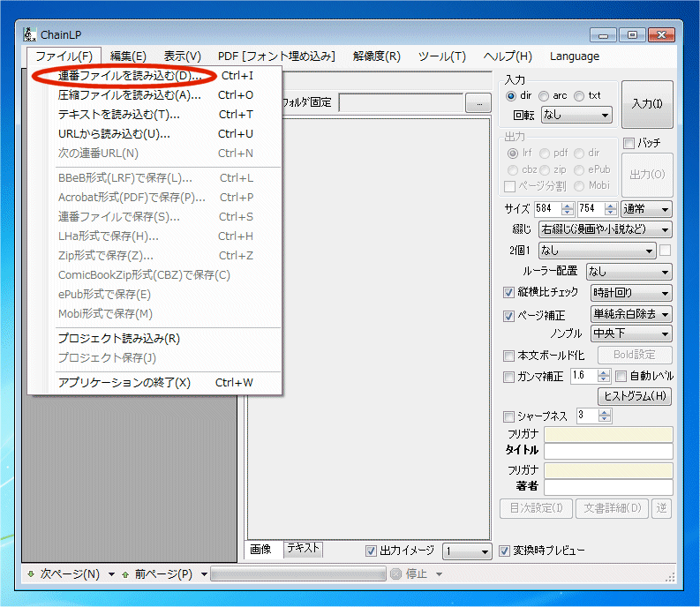700x607 pixels.
Task: Increase the gamma 1.6 spinner value
Action: point(604,373)
